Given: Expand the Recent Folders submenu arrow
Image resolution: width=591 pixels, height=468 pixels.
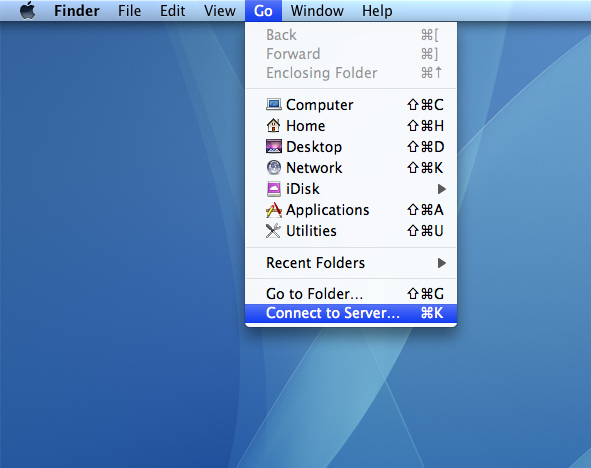Looking at the screenshot, I should coord(442,263).
